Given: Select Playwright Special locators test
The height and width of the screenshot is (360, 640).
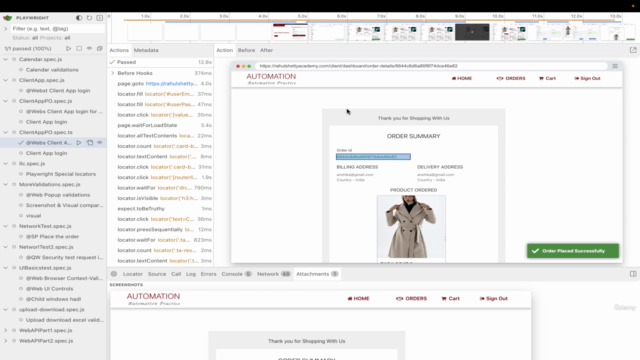Looking at the screenshot, I should (x=61, y=174).
